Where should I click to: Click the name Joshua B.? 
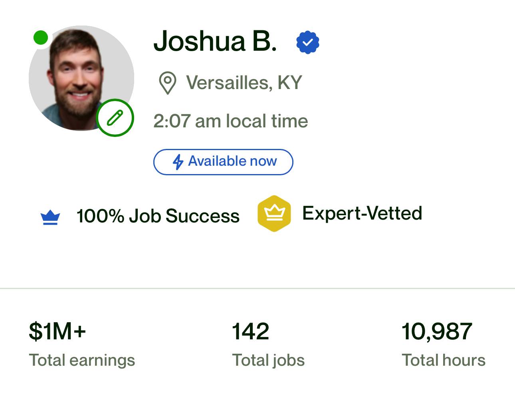(x=215, y=41)
